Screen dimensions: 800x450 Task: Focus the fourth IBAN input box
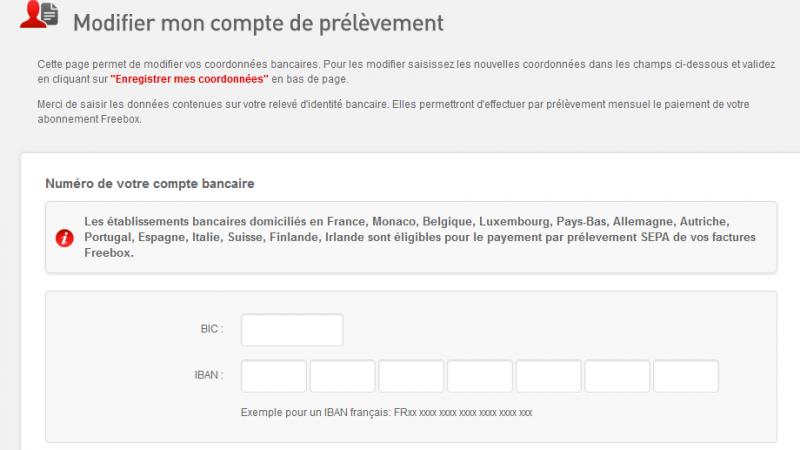pyautogui.click(x=480, y=376)
